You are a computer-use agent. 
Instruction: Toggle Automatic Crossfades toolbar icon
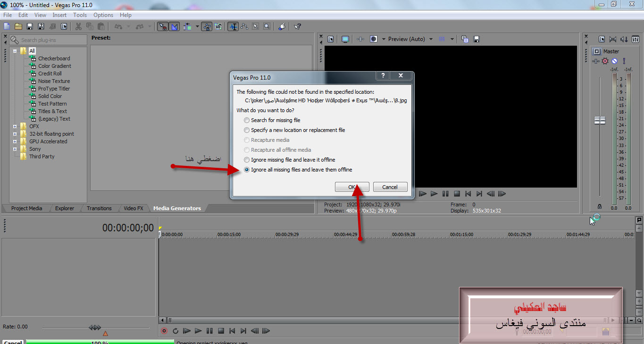pos(174,26)
